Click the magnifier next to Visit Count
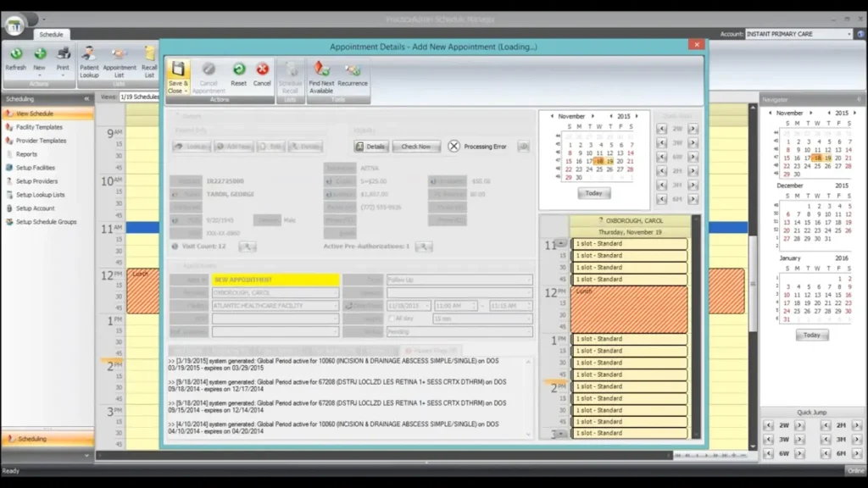Screen dimensions: 868x488 click(x=248, y=247)
